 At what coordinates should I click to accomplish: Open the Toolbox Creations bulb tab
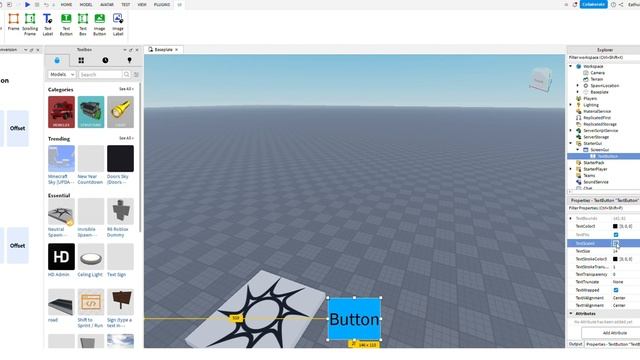click(x=129, y=60)
